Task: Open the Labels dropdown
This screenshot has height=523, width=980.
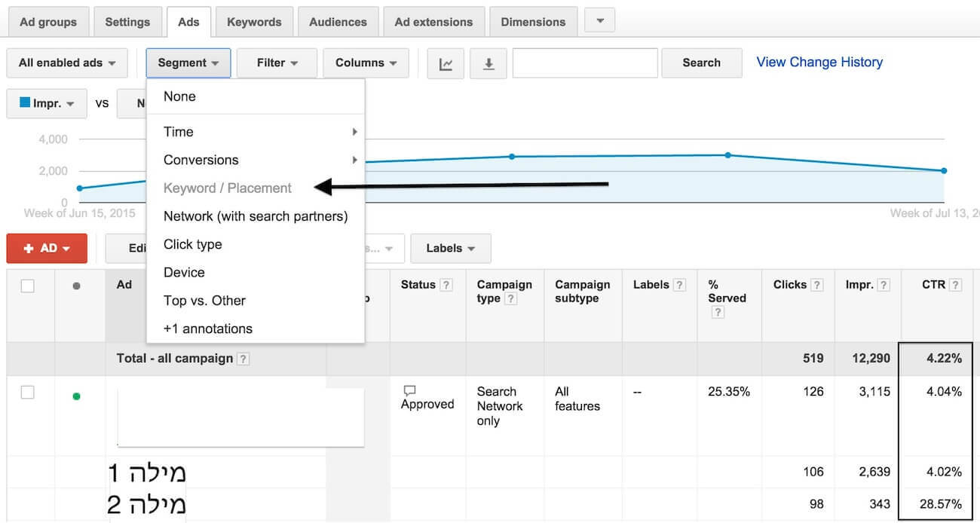Action: click(451, 249)
